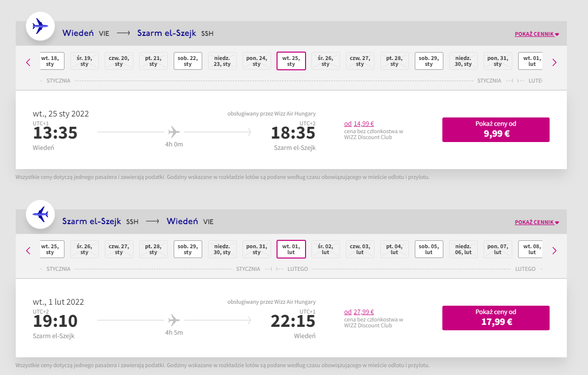
Task: Open the od 14,99 € price link
Action: click(359, 124)
